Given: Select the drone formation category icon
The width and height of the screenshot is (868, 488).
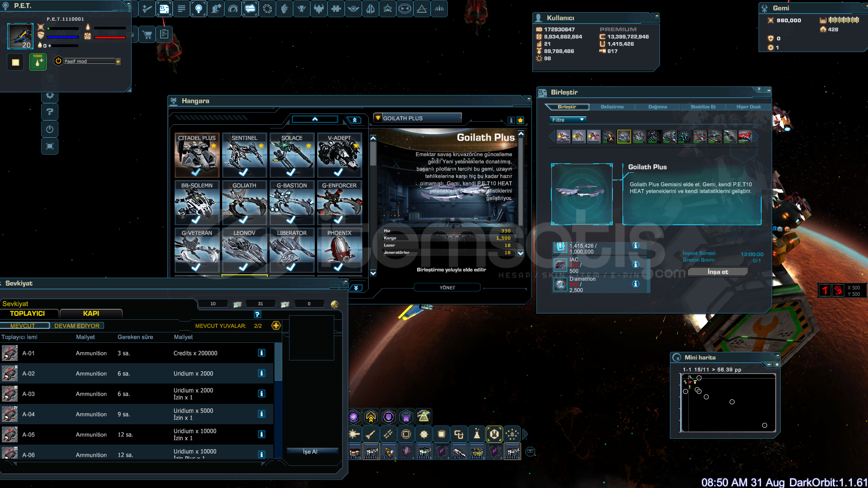Looking at the screenshot, I should 512,434.
